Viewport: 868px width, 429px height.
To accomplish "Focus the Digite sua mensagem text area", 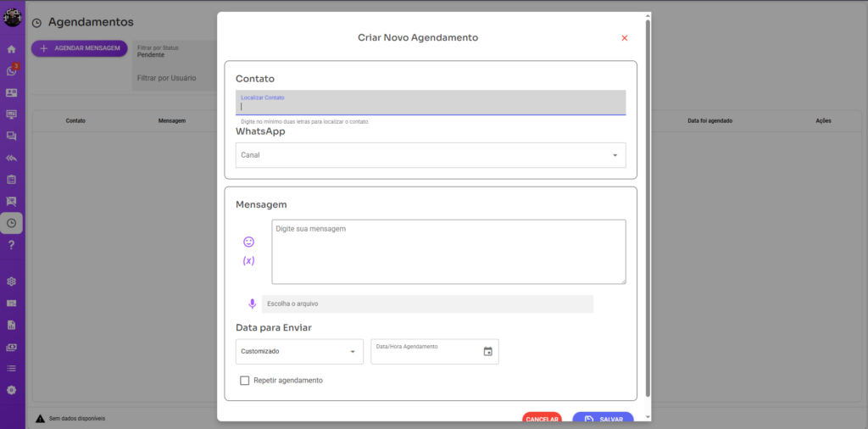I will click(x=448, y=252).
